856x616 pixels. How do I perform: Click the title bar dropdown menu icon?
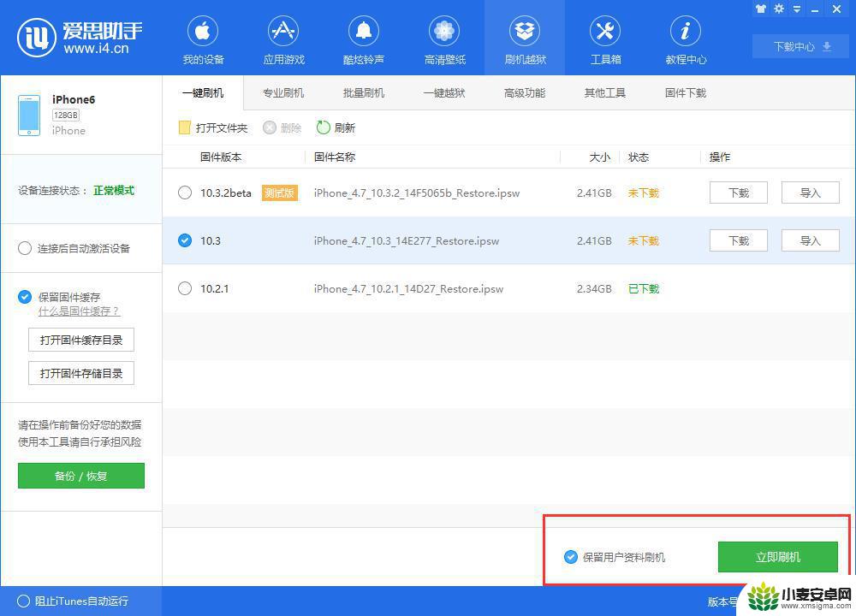coord(797,9)
